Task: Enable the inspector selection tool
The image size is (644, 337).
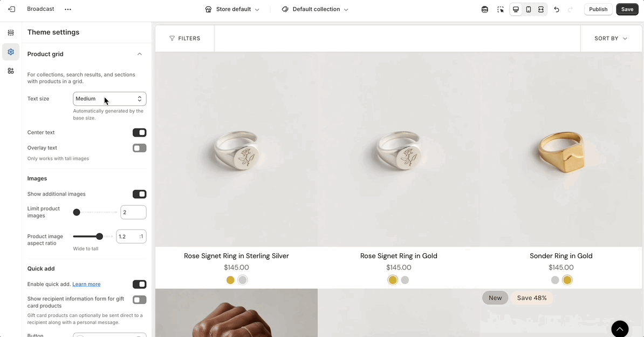Action: [x=501, y=9]
